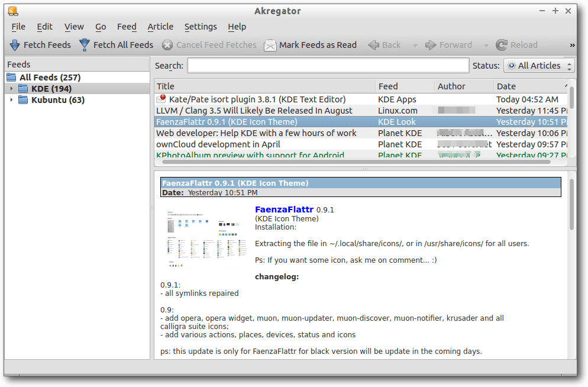Open the Article menu

pyautogui.click(x=160, y=27)
